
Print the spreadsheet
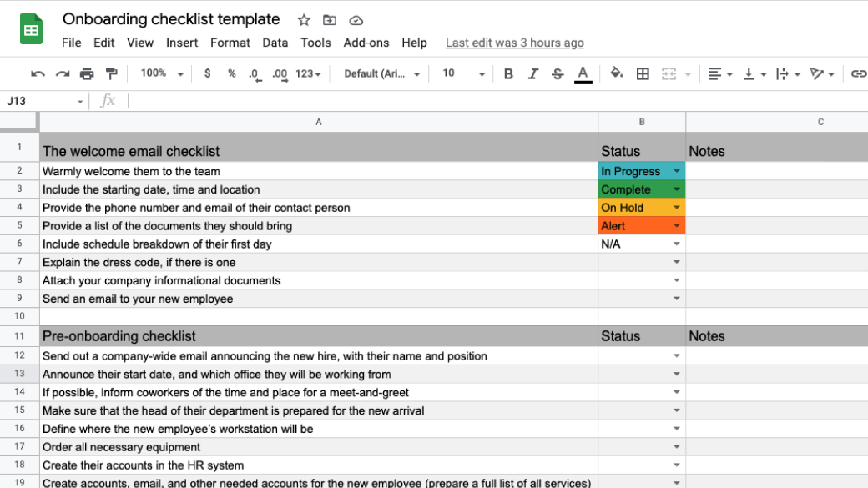click(87, 73)
